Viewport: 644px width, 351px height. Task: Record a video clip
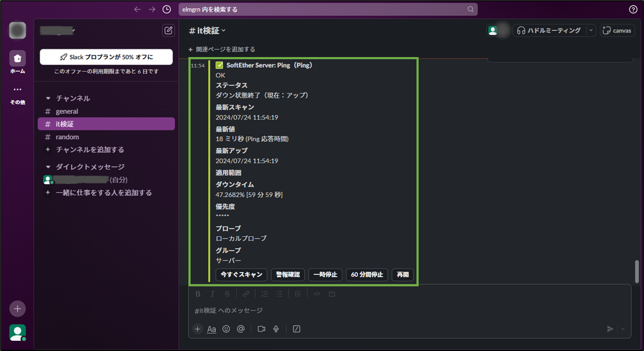[261, 329]
